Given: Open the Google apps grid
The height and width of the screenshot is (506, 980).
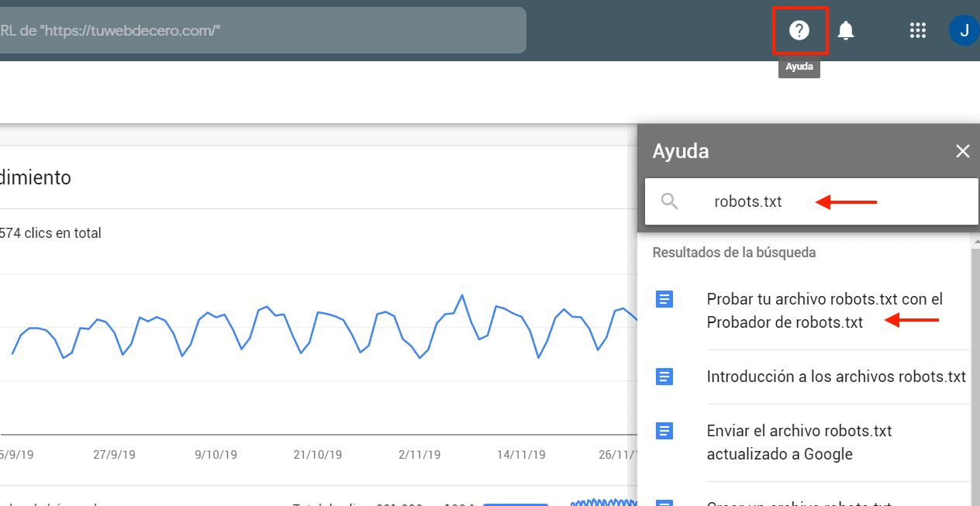Looking at the screenshot, I should (918, 30).
